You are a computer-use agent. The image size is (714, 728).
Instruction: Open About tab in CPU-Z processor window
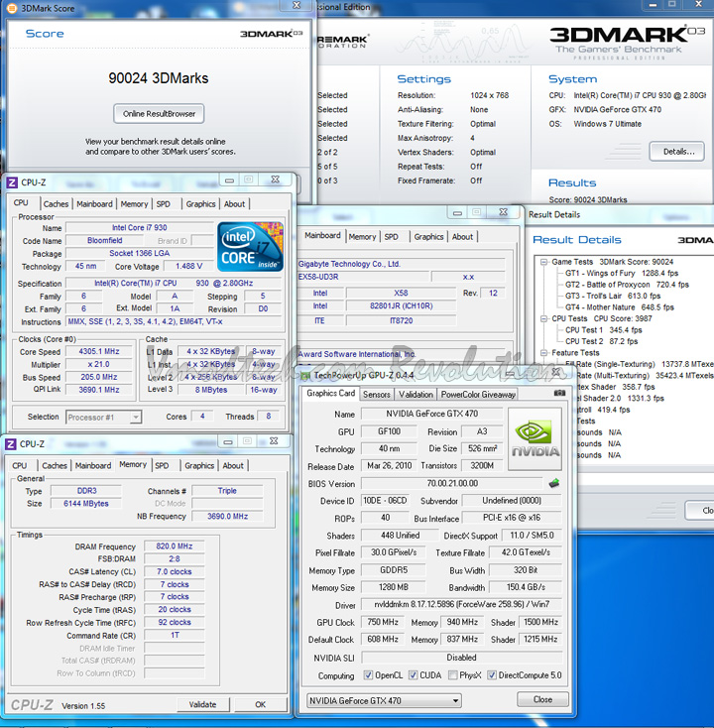click(234, 204)
